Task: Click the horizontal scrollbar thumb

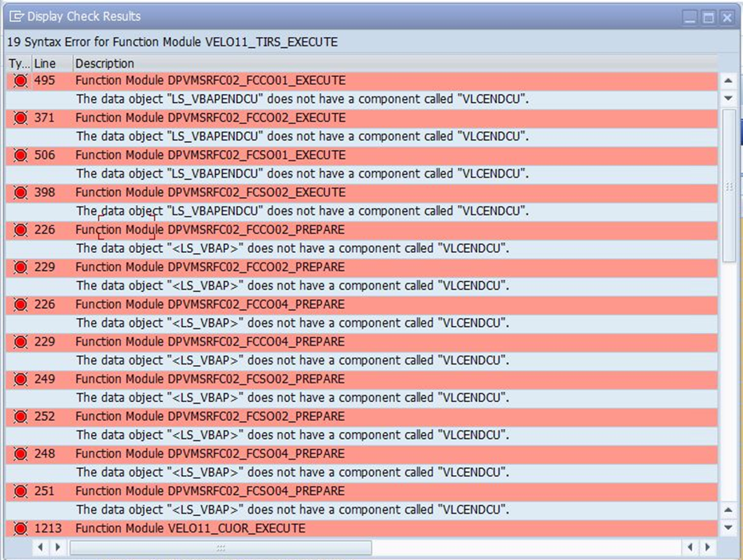Action: click(221, 547)
